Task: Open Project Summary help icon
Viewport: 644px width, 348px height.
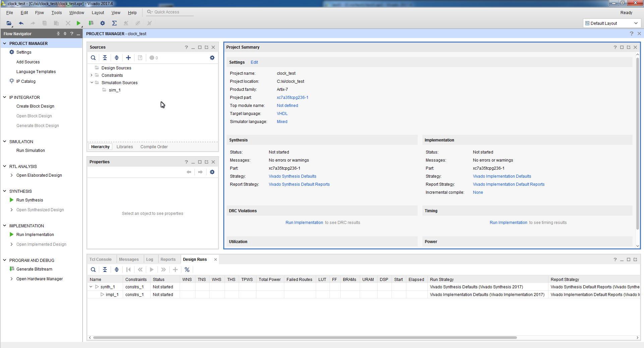Action: [615, 47]
